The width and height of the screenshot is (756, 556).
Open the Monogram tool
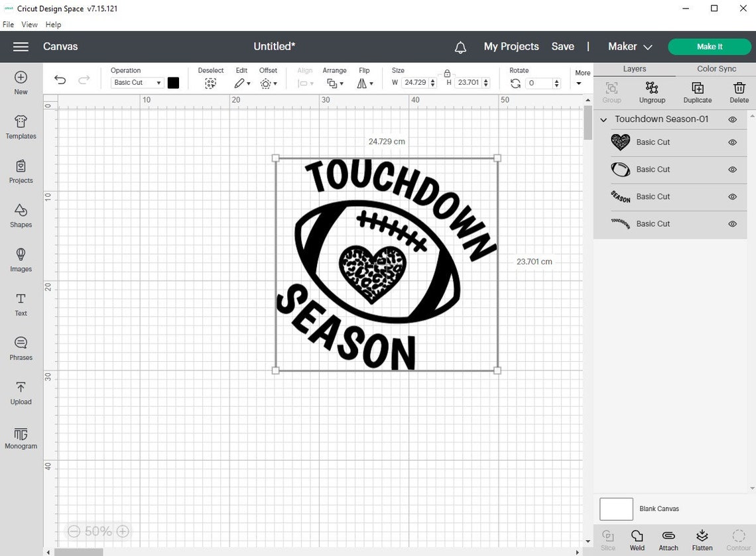pyautogui.click(x=21, y=438)
